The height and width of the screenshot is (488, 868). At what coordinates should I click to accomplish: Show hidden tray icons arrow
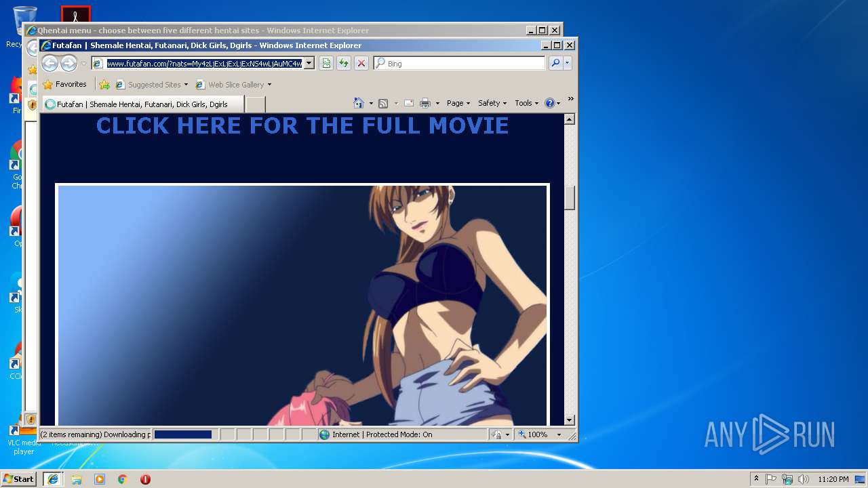coord(757,479)
